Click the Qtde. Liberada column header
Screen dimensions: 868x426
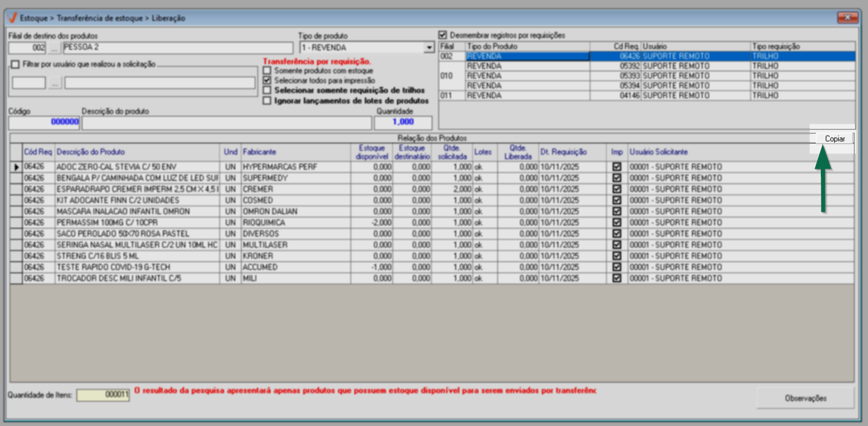click(518, 152)
